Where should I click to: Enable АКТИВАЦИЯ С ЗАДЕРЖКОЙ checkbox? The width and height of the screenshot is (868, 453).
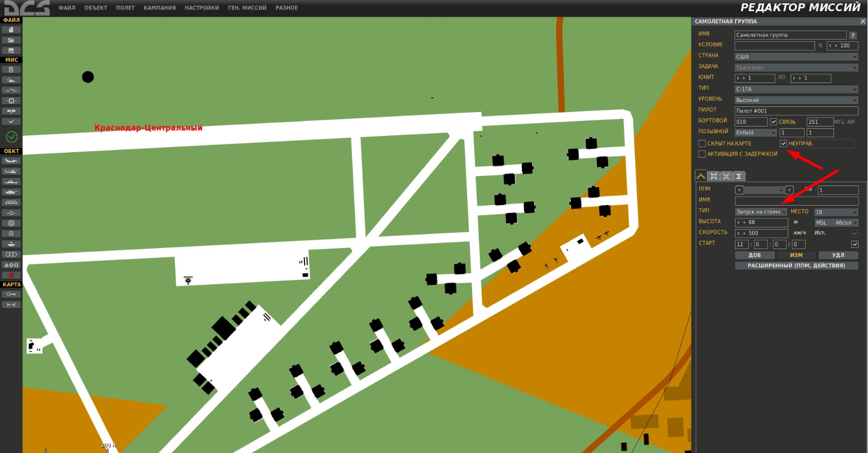pyautogui.click(x=702, y=154)
